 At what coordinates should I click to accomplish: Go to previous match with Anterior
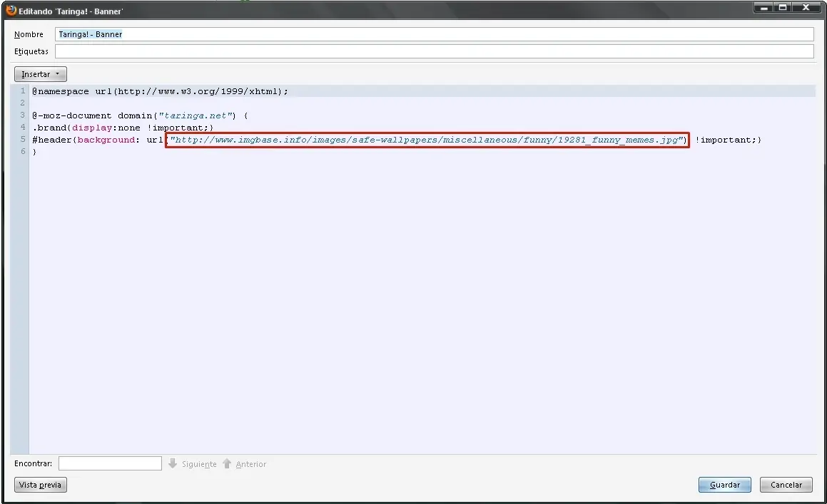click(x=251, y=464)
